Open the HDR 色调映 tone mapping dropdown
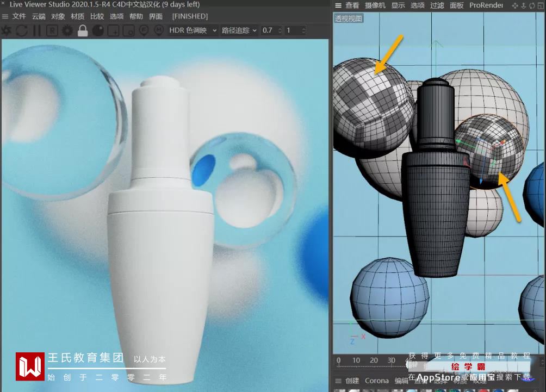 pos(193,30)
